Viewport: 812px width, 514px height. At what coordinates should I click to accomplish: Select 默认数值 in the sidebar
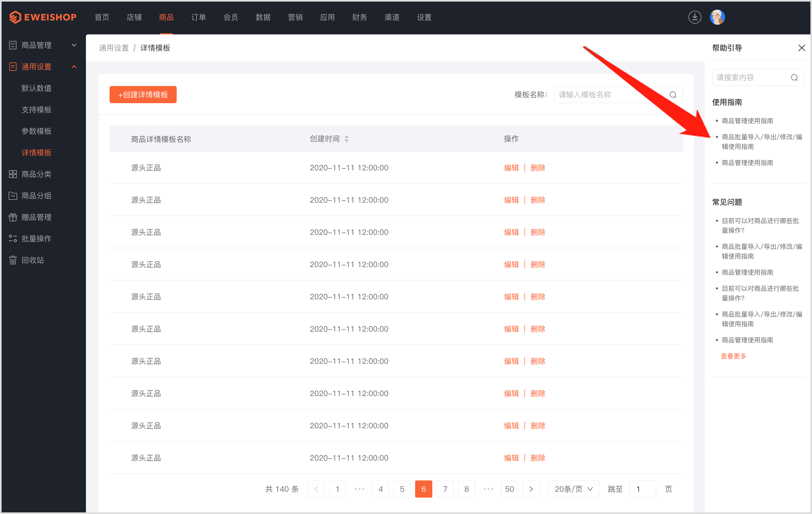[37, 88]
